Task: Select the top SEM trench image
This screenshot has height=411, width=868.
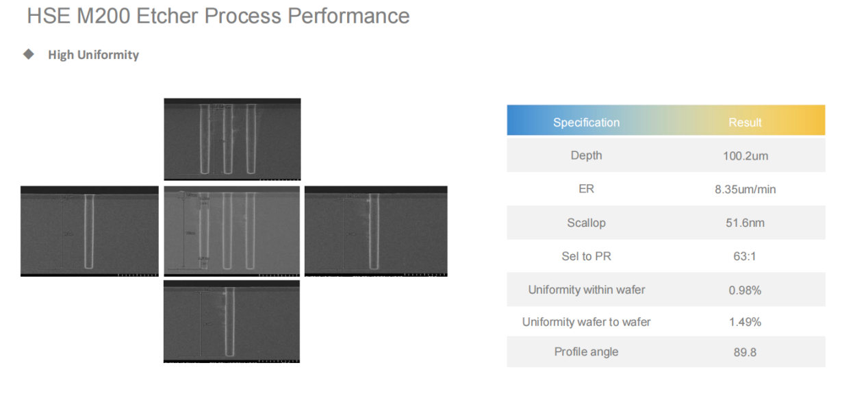Action: (x=232, y=139)
